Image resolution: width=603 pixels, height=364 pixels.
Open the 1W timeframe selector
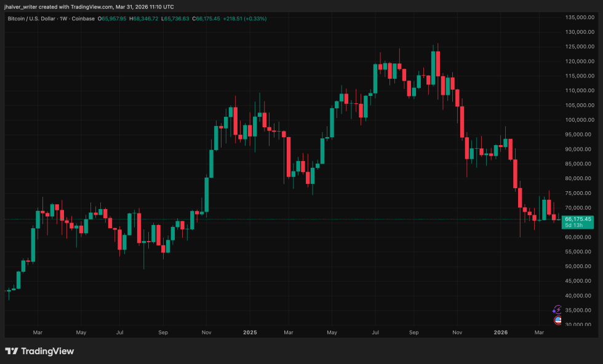(62, 19)
